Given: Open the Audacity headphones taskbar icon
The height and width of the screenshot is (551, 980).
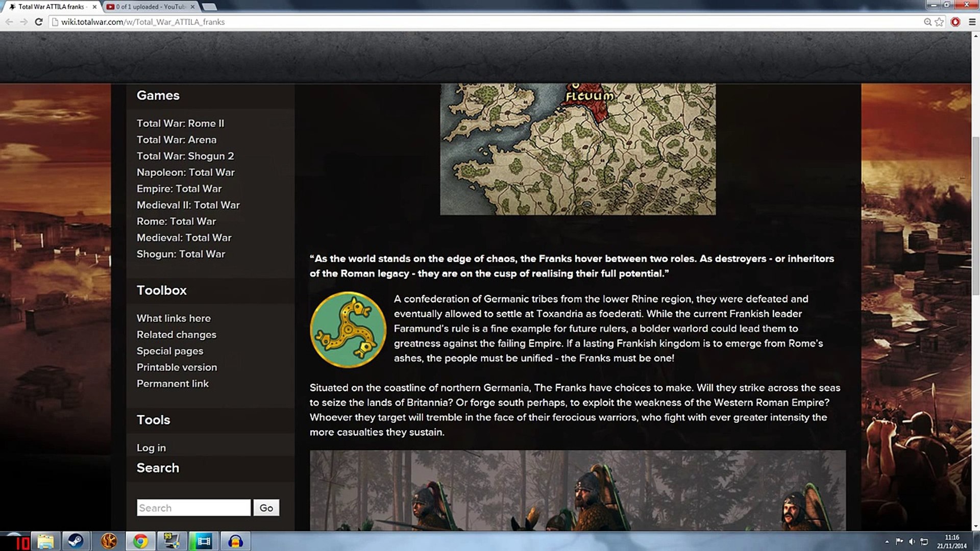Looking at the screenshot, I should (235, 541).
